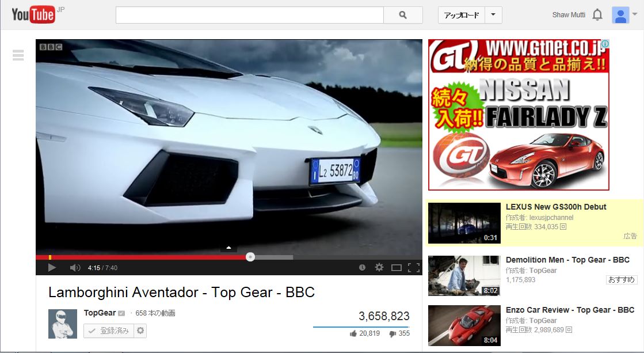Click the search magnifier button
The height and width of the screenshot is (353, 644).
tap(403, 15)
